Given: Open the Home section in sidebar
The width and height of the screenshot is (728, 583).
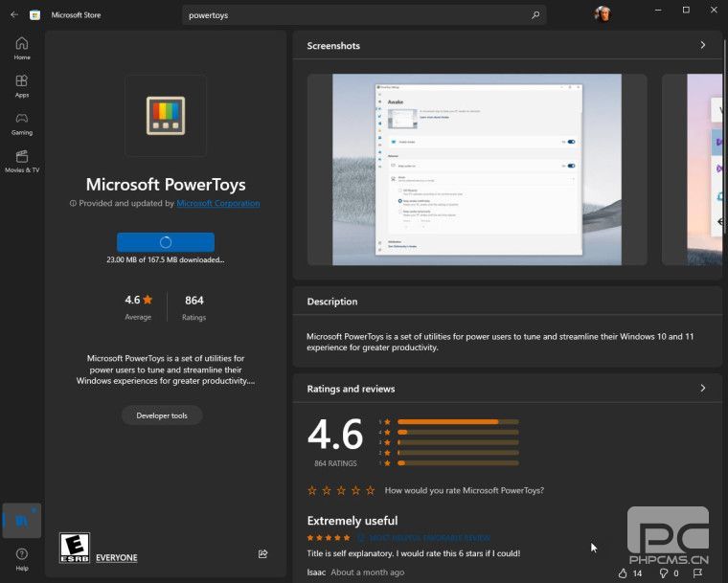Looking at the screenshot, I should [x=21, y=48].
